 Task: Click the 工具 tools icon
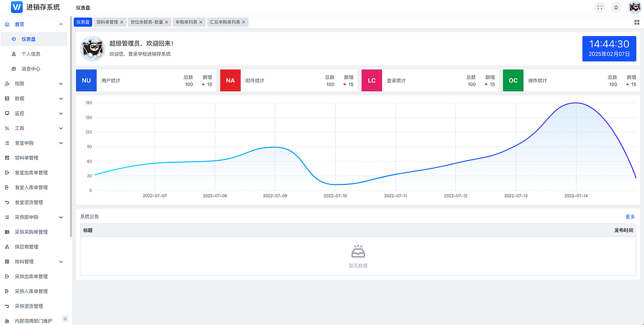coord(7,128)
